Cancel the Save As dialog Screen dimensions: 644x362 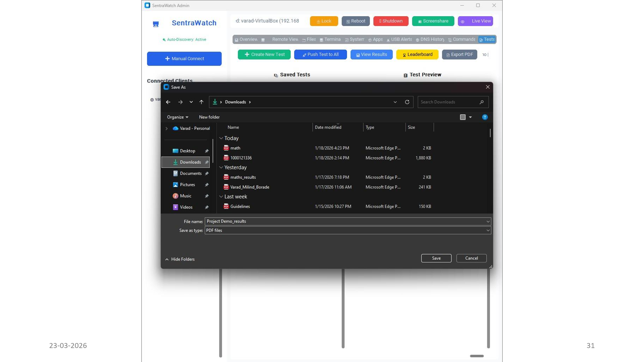[471, 258]
